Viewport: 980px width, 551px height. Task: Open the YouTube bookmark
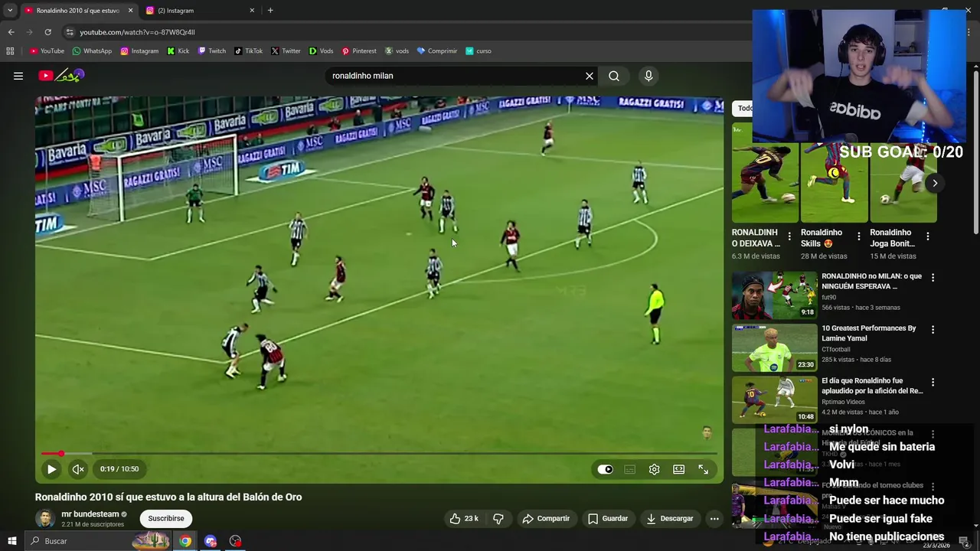click(x=47, y=51)
